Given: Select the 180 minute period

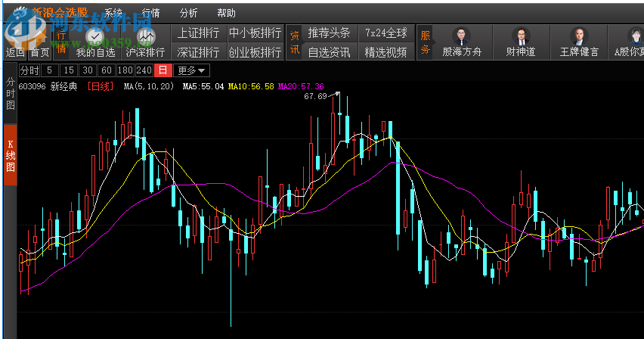Looking at the screenshot, I should coord(125,70).
